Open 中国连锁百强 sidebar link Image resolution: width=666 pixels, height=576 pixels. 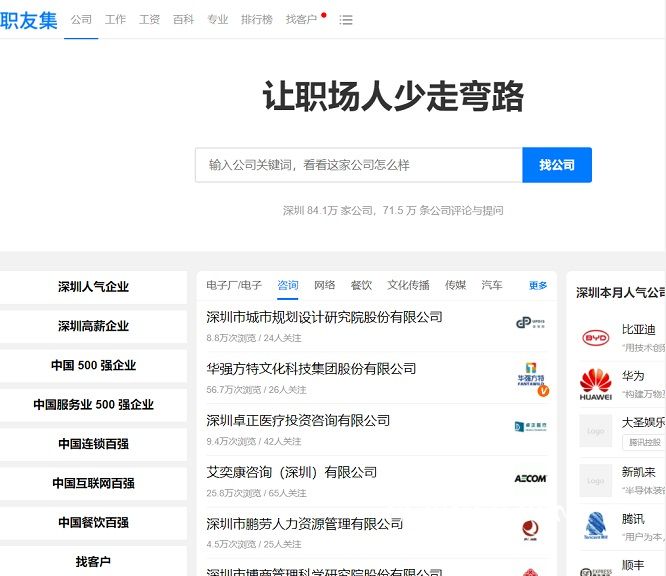[x=93, y=444]
